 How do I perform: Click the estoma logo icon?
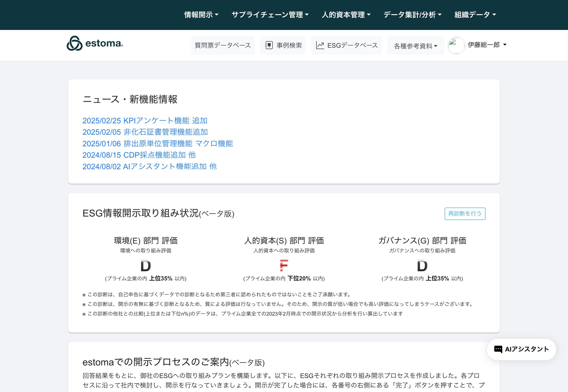click(74, 44)
